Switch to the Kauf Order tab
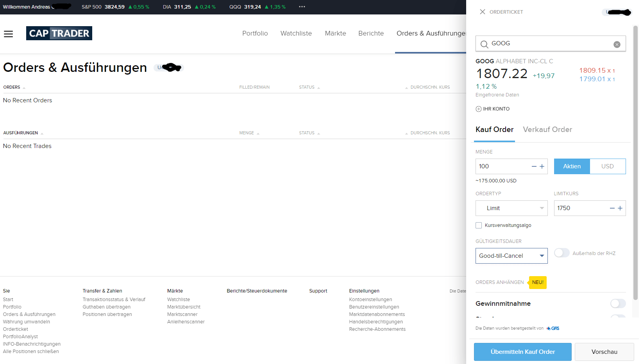 coord(495,130)
